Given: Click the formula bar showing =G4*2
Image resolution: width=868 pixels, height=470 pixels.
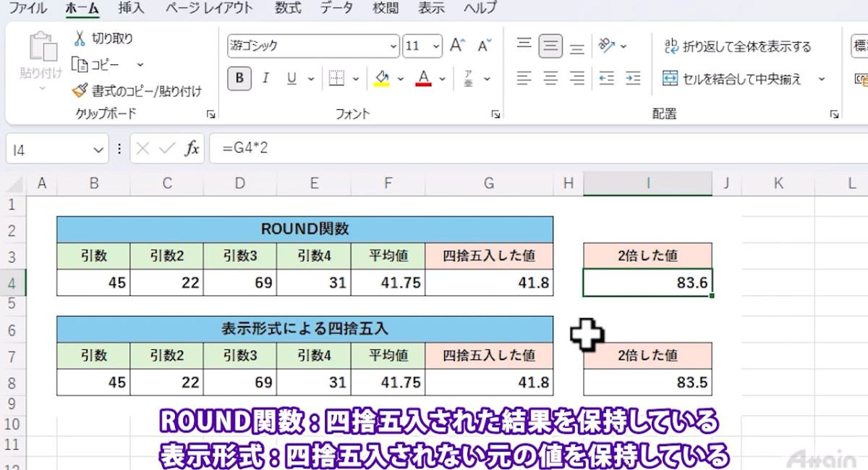Looking at the screenshot, I should pos(538,149).
